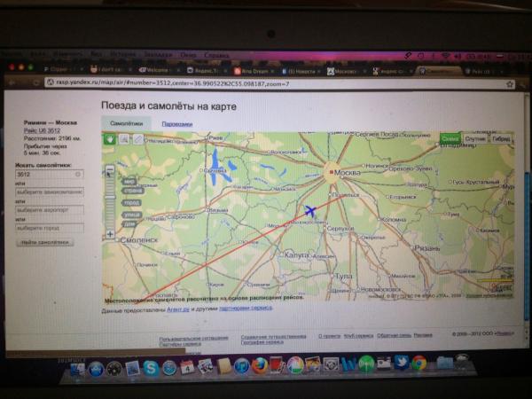The width and height of the screenshot is (532, 399).
Task: Click the Рязань city label on map
Action: (427, 248)
